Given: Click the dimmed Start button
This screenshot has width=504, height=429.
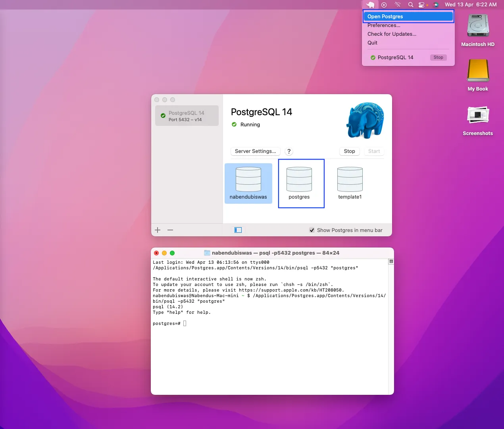Looking at the screenshot, I should point(374,151).
